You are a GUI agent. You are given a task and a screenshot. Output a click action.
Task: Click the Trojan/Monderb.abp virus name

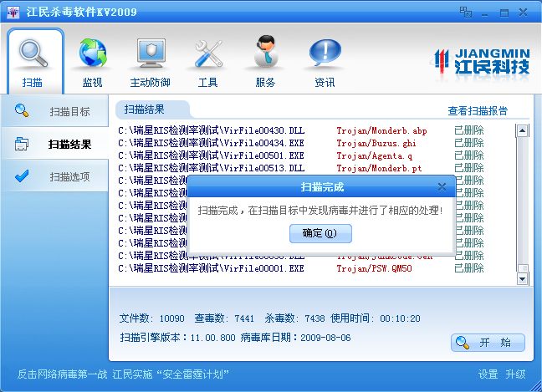point(381,131)
